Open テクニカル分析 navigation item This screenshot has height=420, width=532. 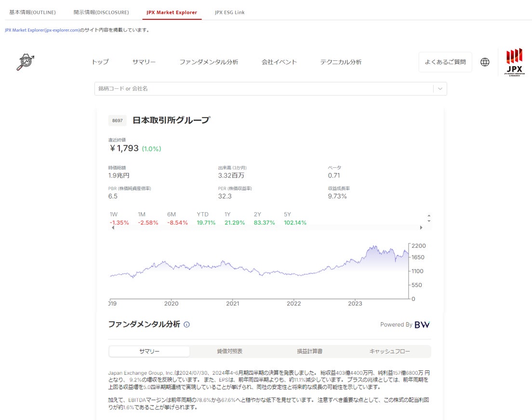(x=341, y=62)
